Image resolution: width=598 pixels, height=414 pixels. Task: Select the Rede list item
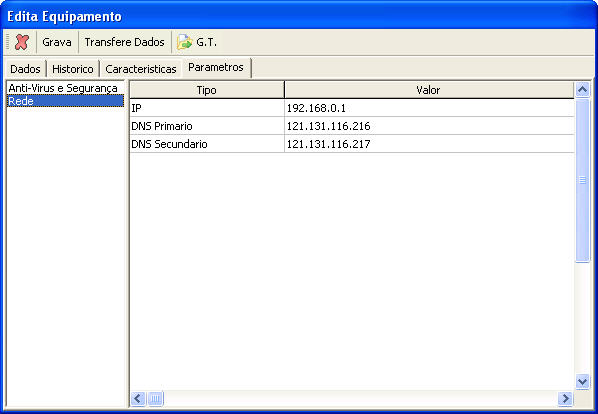tap(65, 101)
